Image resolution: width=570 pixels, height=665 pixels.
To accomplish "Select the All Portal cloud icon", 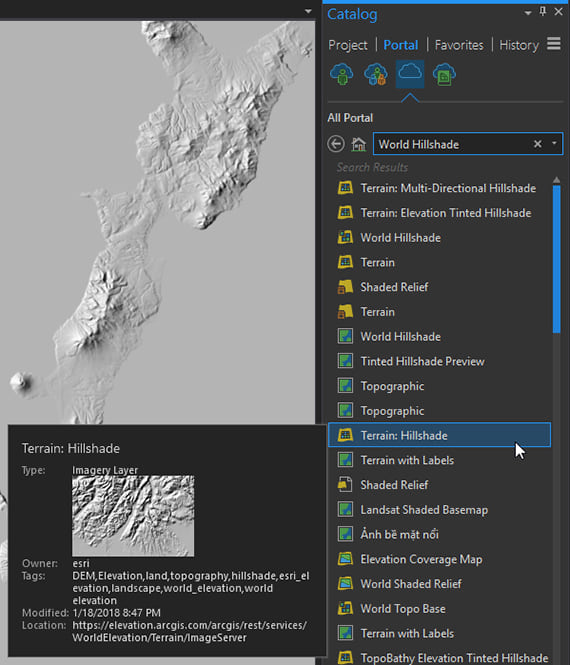I will [410, 74].
